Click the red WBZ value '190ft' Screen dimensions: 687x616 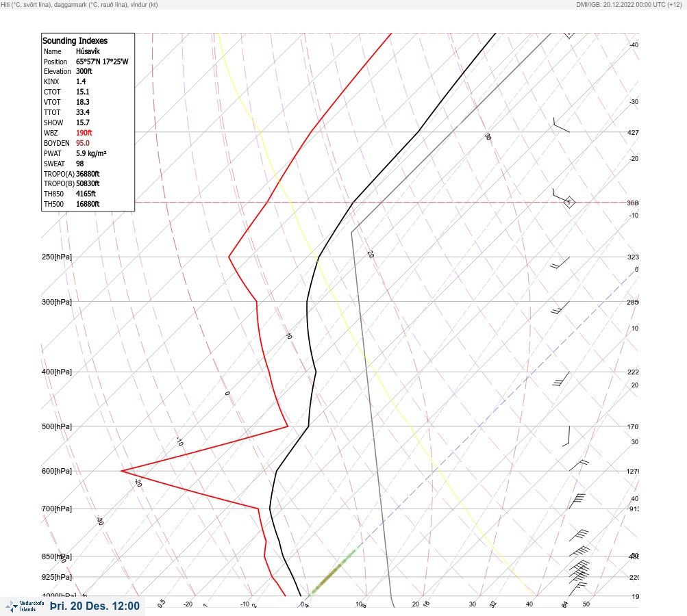click(84, 133)
